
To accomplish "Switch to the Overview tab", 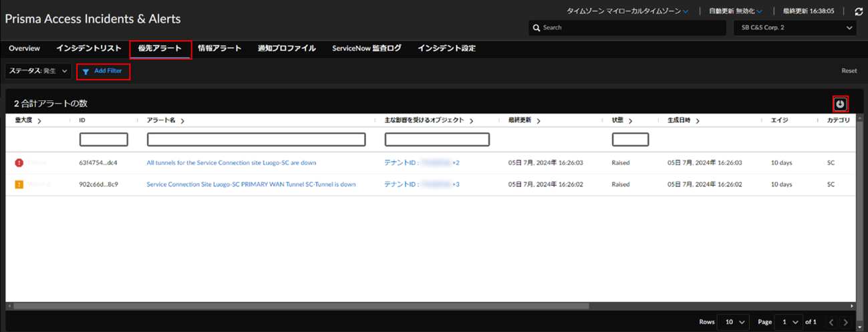I will tap(25, 49).
